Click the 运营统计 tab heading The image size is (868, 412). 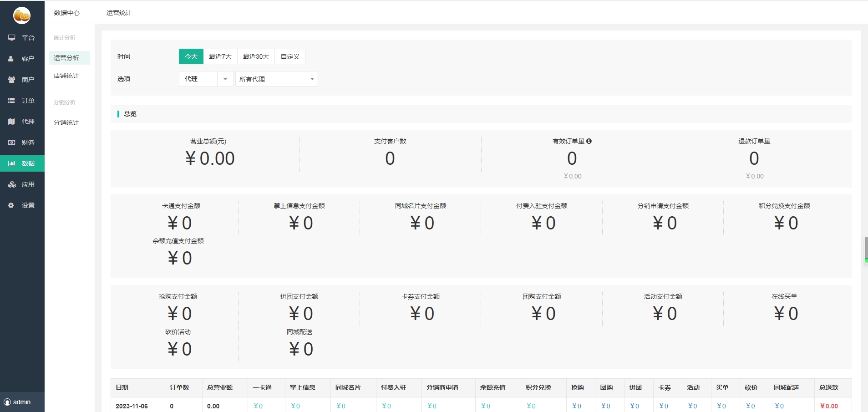pos(119,13)
